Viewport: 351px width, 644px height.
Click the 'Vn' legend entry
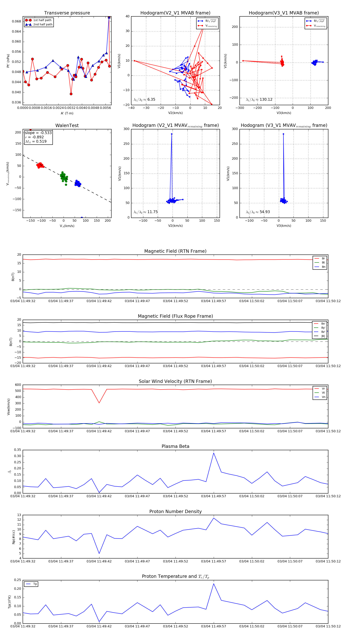tap(320, 397)
